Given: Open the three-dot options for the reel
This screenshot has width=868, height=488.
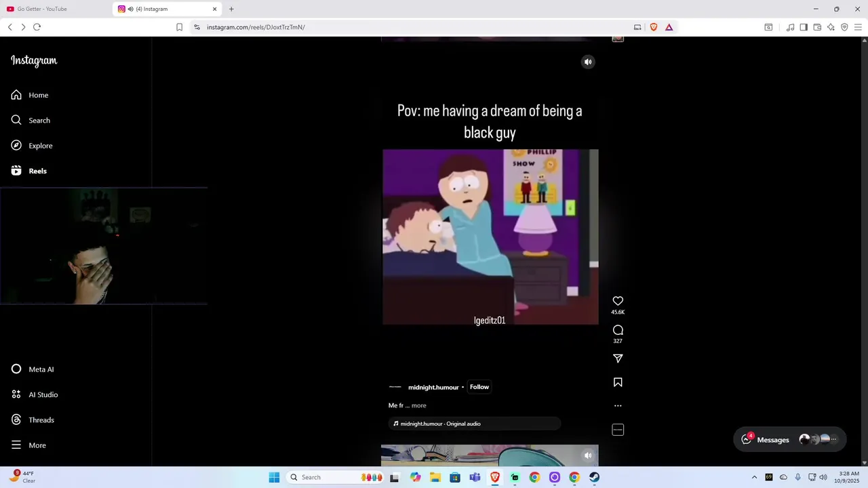Looking at the screenshot, I should 618,406.
